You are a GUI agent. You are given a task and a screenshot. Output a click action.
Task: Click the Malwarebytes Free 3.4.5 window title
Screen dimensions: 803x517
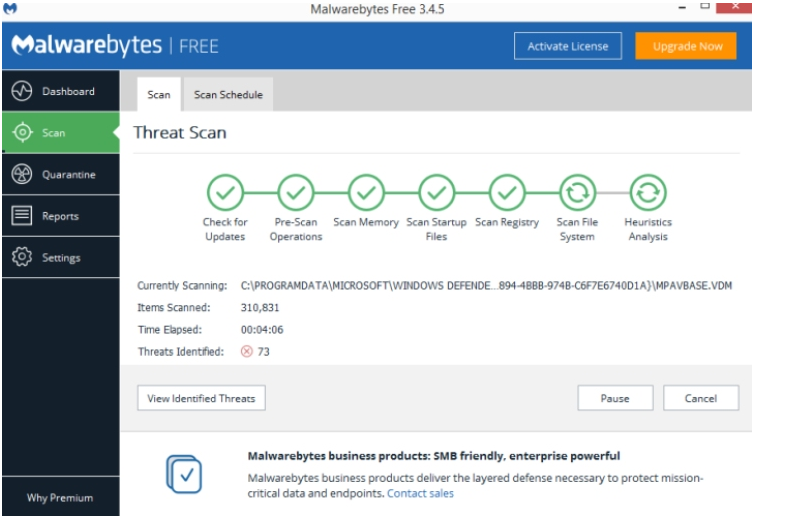coord(377,9)
